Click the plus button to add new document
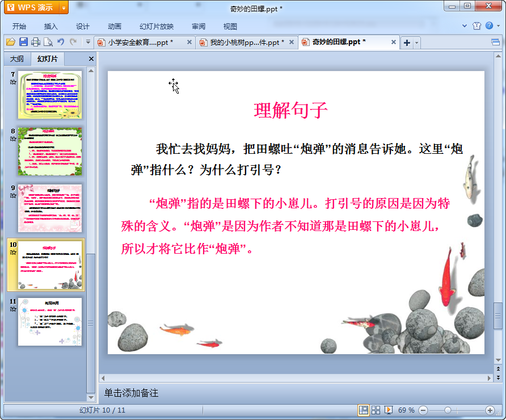The height and width of the screenshot is (420, 506). [x=407, y=43]
